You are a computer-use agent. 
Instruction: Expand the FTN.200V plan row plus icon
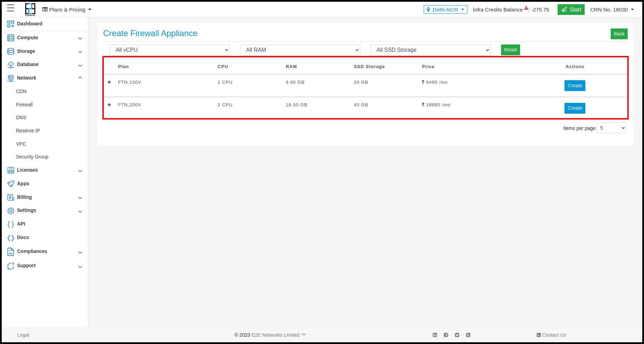[x=109, y=105]
